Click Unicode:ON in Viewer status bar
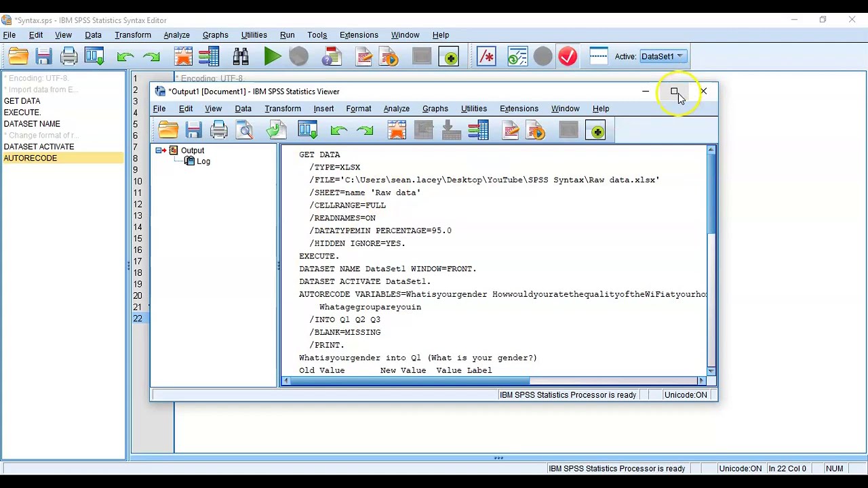Image resolution: width=868 pixels, height=488 pixels. [x=686, y=395]
